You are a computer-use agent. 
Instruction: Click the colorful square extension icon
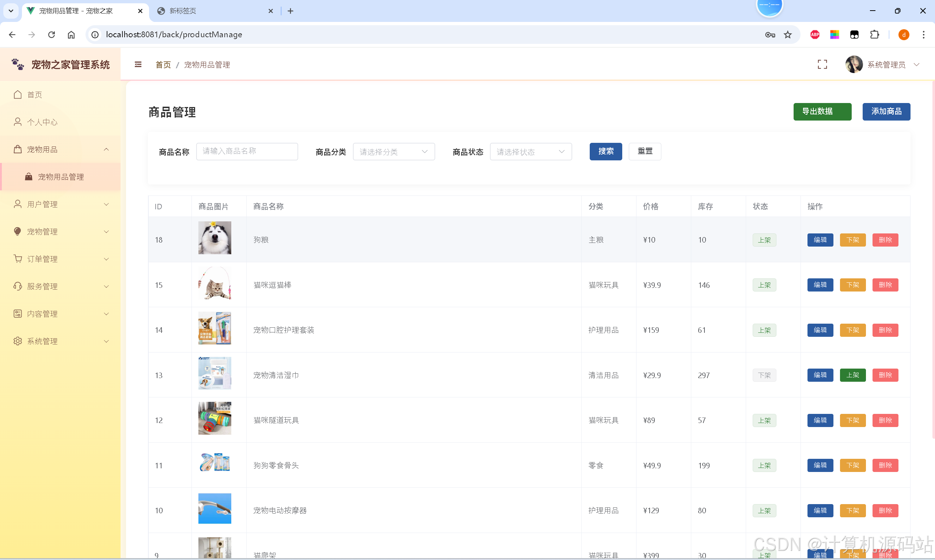pos(834,35)
